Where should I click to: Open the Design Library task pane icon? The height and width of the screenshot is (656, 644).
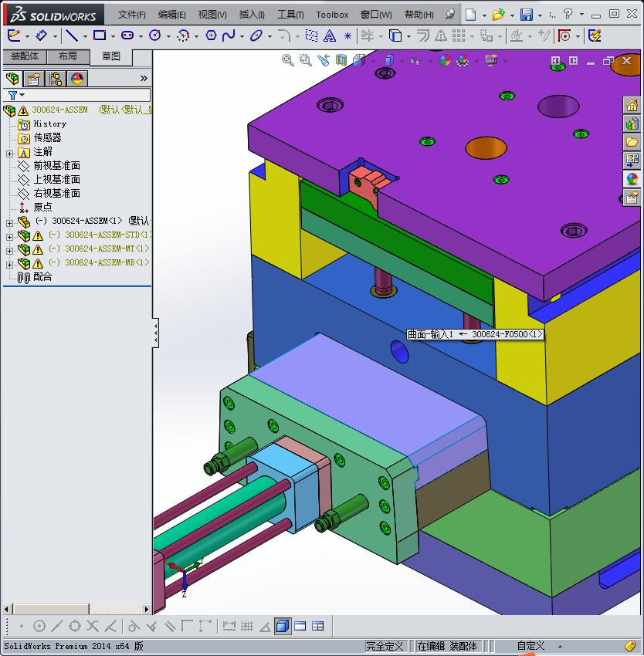[x=632, y=123]
